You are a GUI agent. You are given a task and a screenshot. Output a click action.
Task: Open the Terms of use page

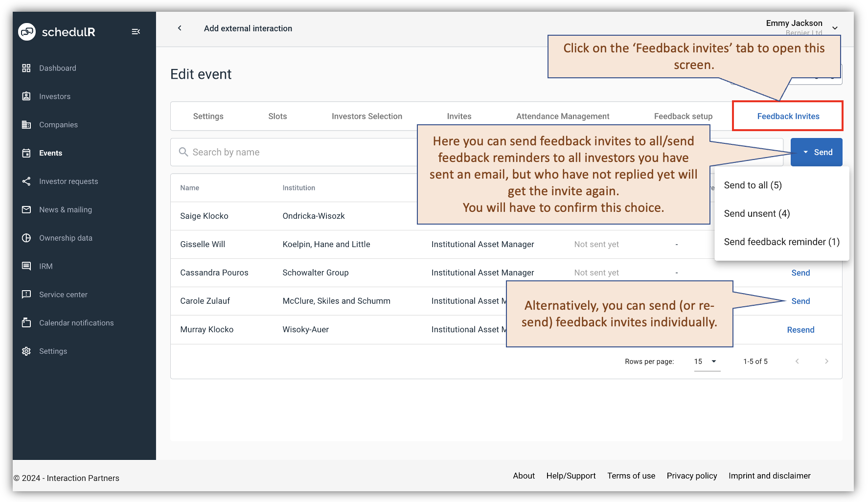tap(631, 476)
